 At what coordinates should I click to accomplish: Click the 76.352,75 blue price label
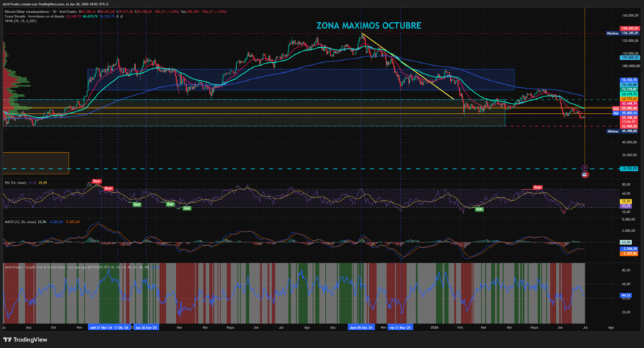(x=629, y=80)
